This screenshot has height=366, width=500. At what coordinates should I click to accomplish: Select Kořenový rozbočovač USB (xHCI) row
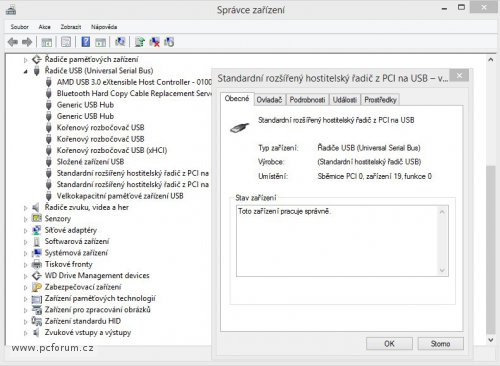pyautogui.click(x=112, y=150)
